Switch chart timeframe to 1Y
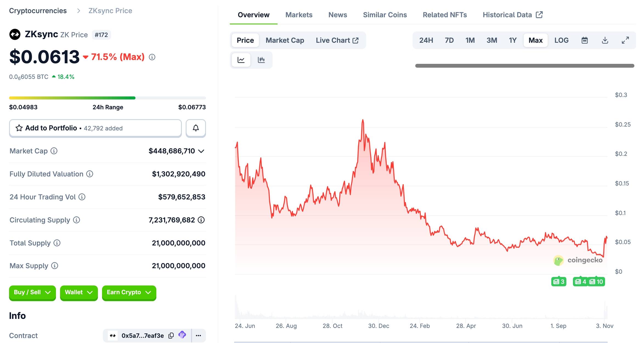The height and width of the screenshot is (343, 644). (x=512, y=40)
